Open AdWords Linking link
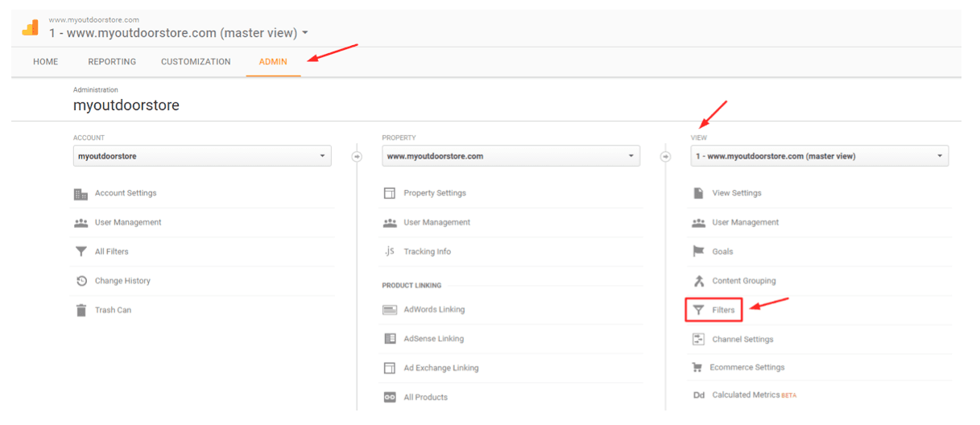 434,310
